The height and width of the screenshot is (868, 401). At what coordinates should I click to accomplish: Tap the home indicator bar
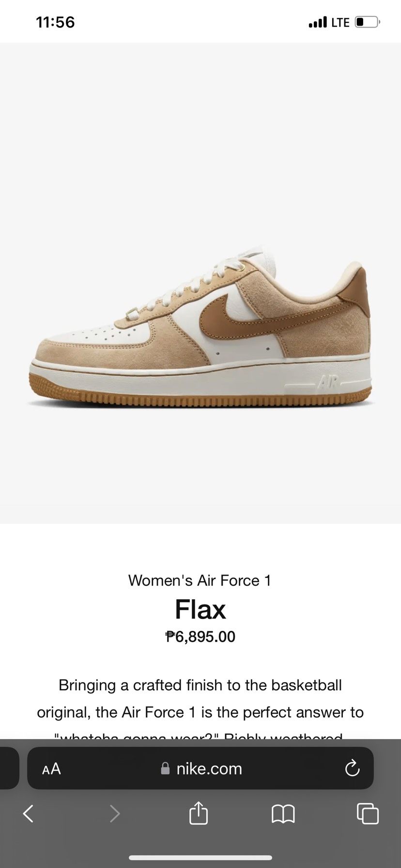200,858
